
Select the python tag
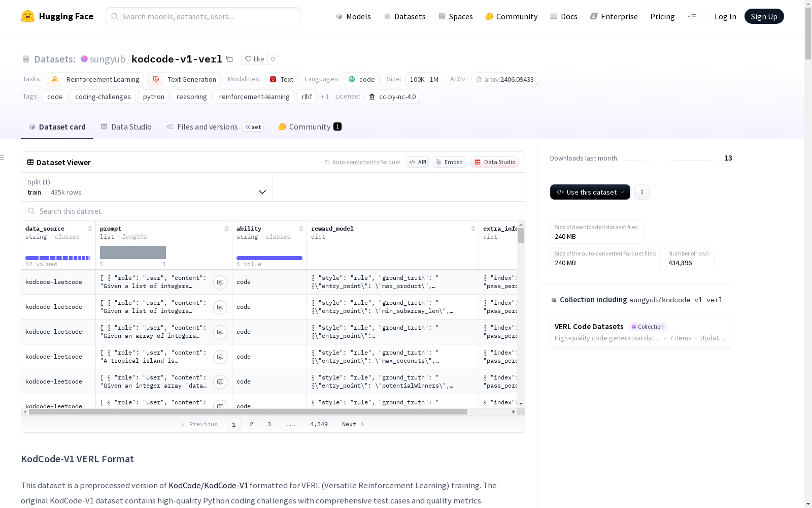click(154, 97)
